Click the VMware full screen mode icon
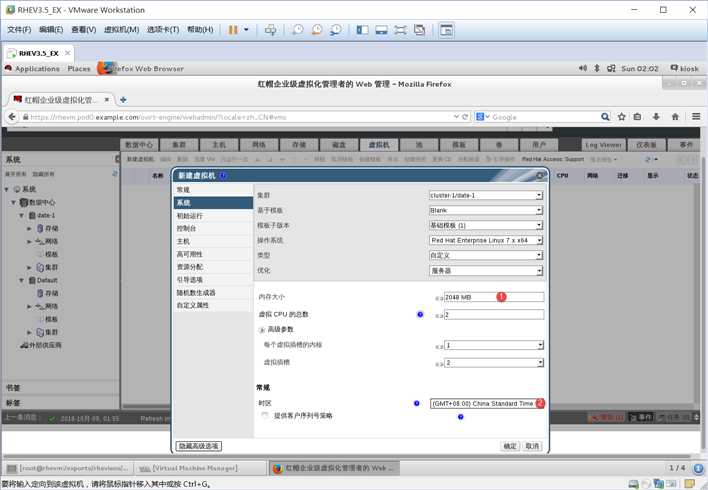 coord(400,30)
